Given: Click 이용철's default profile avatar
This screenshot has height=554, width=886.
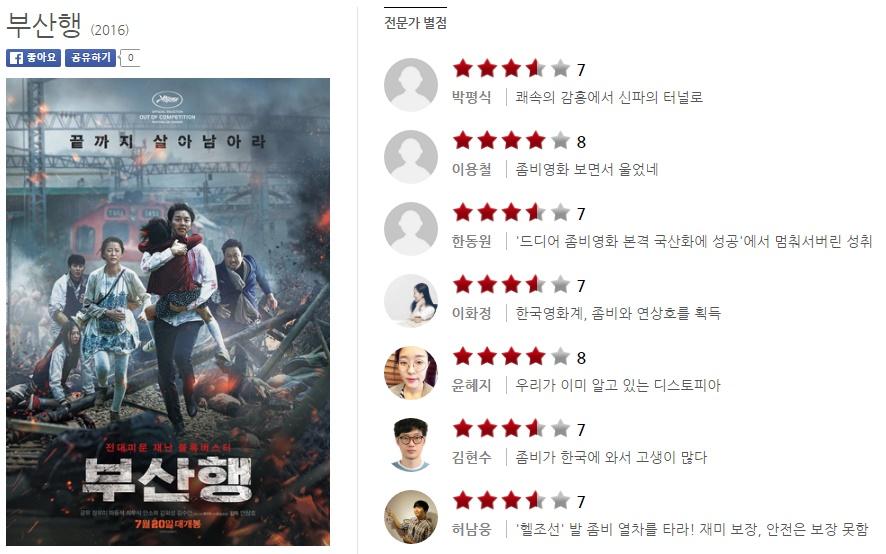Looking at the screenshot, I should coord(411,157).
